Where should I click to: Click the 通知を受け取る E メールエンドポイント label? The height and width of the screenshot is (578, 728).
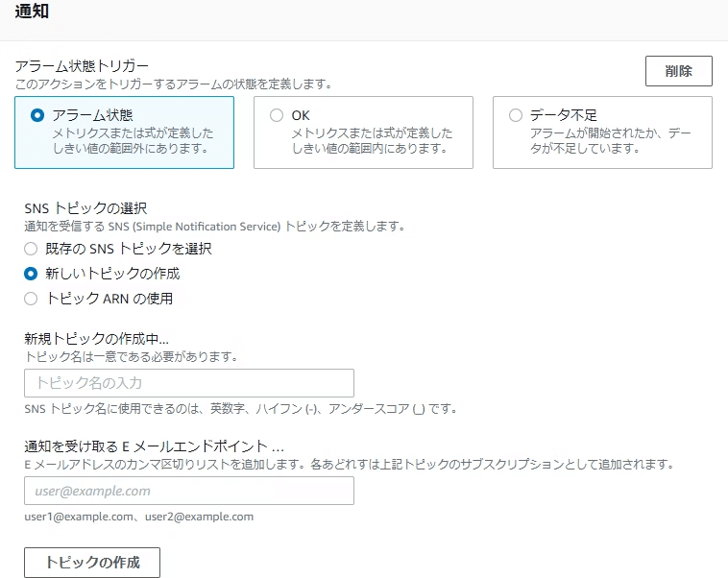(x=154, y=446)
